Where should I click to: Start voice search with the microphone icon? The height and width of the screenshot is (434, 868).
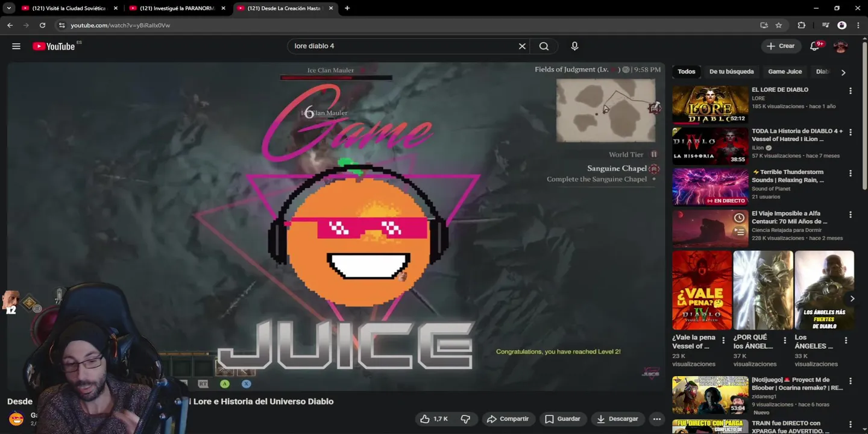574,46
